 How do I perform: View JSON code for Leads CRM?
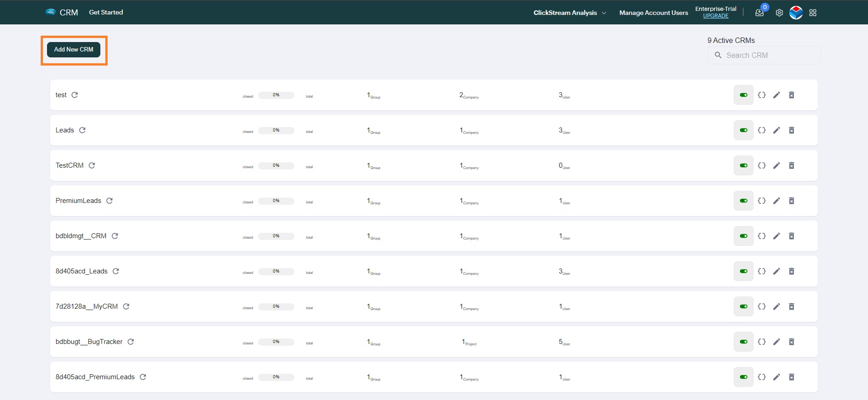pyautogui.click(x=762, y=130)
